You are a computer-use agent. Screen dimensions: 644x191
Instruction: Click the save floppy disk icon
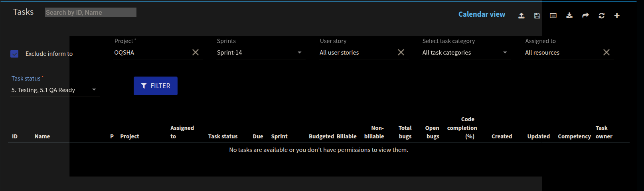(537, 16)
